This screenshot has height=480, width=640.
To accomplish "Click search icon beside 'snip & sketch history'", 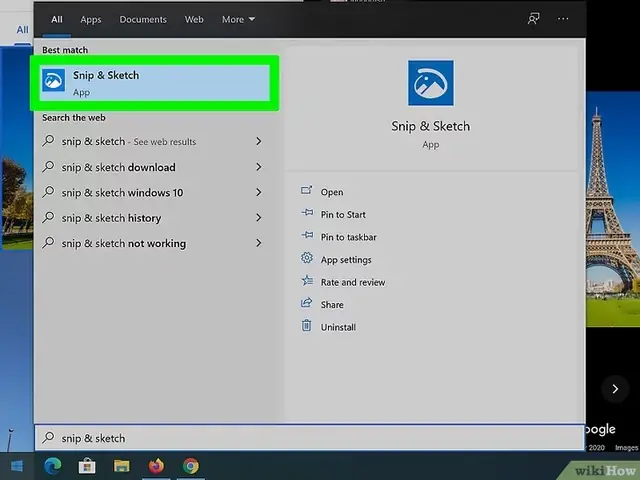I will pos(48,217).
